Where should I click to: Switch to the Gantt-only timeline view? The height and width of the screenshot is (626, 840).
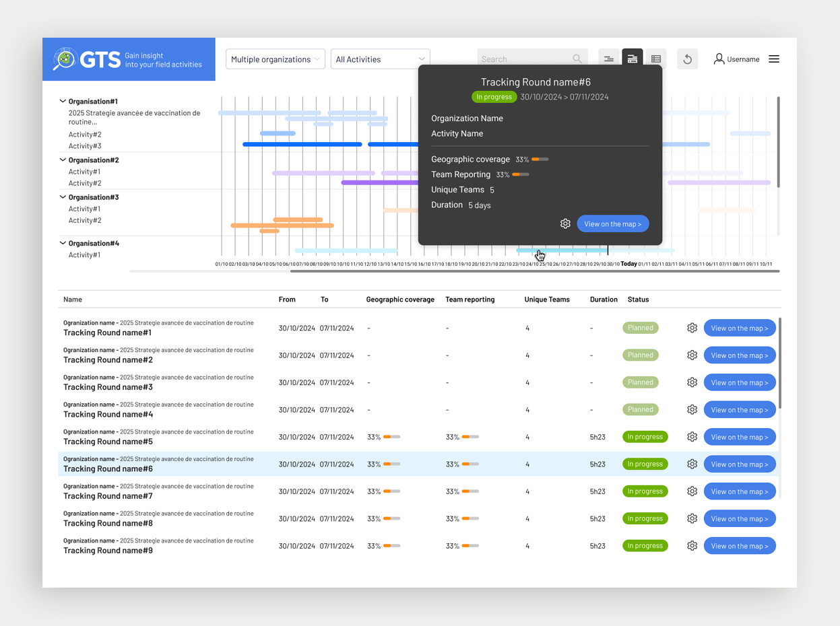[x=608, y=59]
